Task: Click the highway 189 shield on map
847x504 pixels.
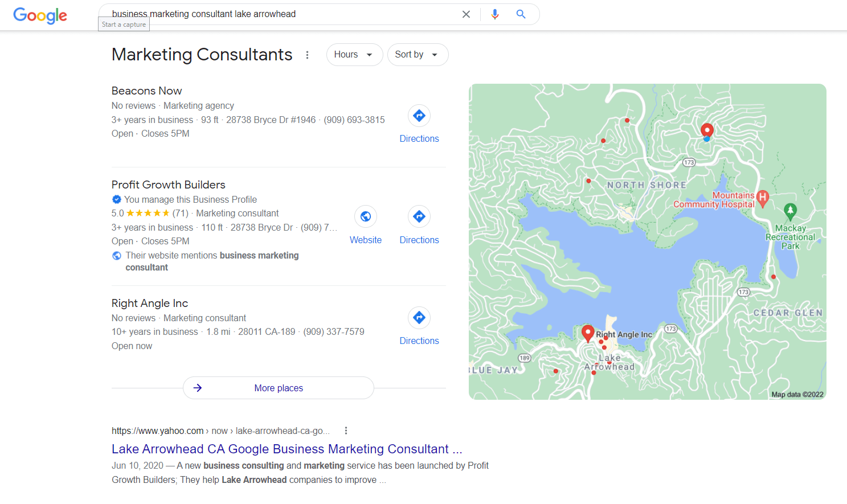Action: point(524,358)
